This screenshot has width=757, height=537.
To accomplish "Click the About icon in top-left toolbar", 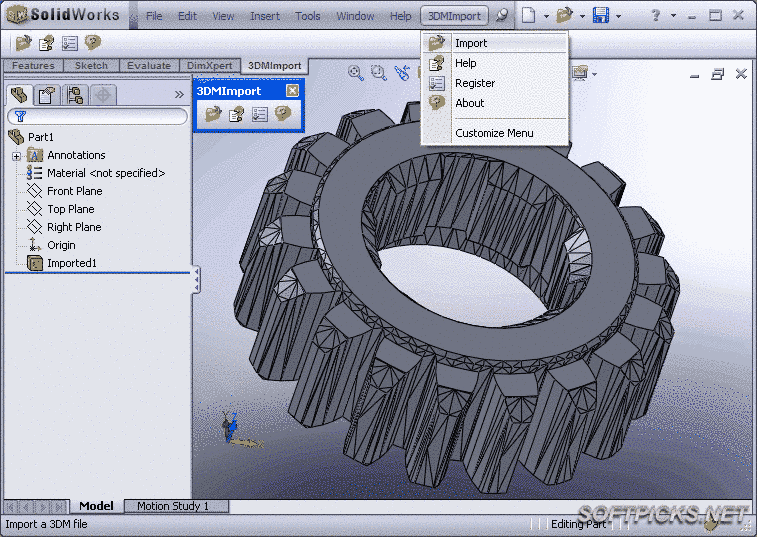I will pos(93,43).
